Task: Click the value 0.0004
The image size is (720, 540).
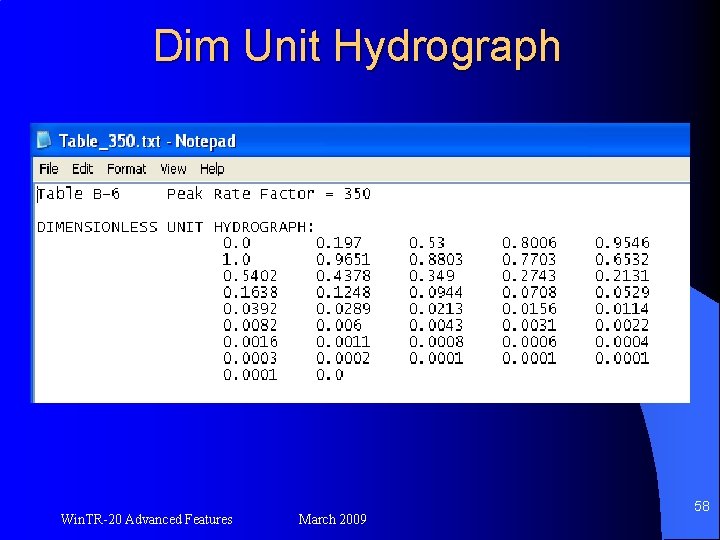Action: 622,342
